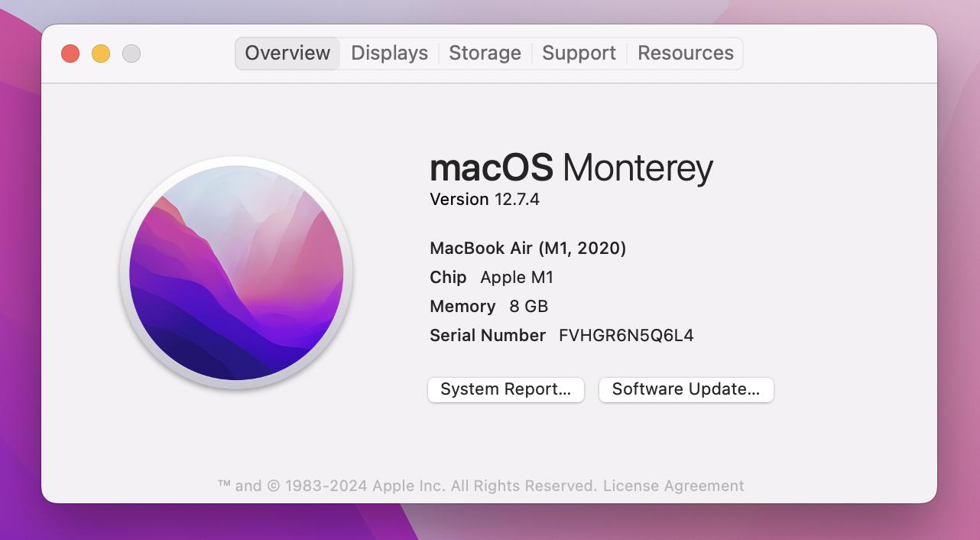980x540 pixels.
Task: Open System Report
Action: [x=505, y=389]
